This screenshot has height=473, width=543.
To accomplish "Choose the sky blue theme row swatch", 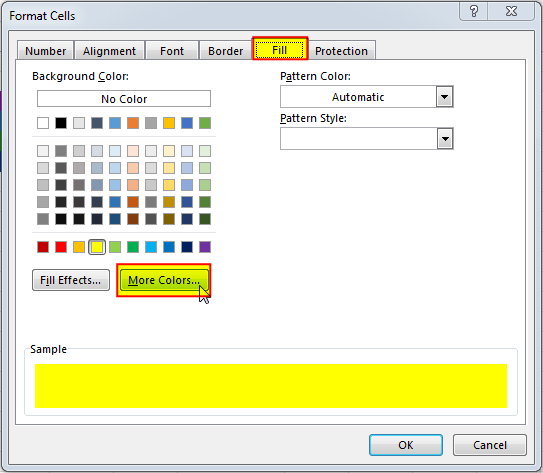I will pyautogui.click(x=115, y=123).
